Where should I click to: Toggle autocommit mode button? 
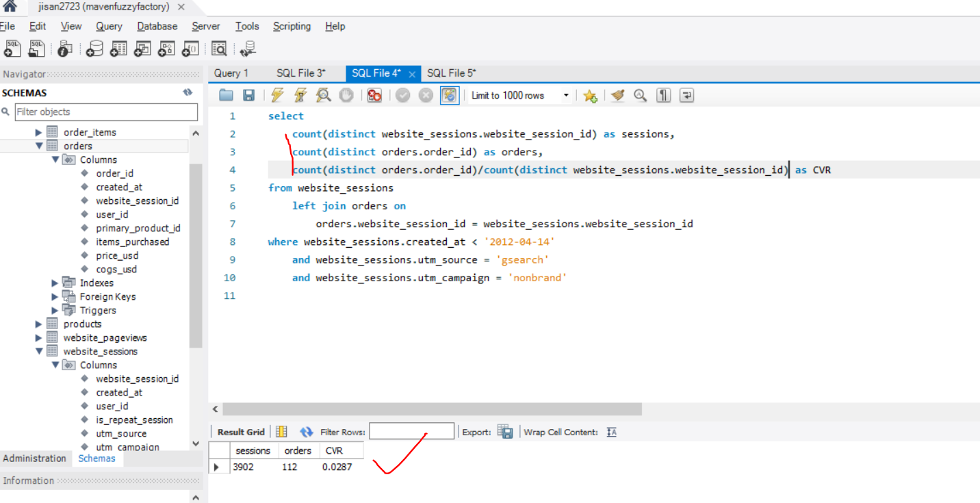[x=450, y=96]
